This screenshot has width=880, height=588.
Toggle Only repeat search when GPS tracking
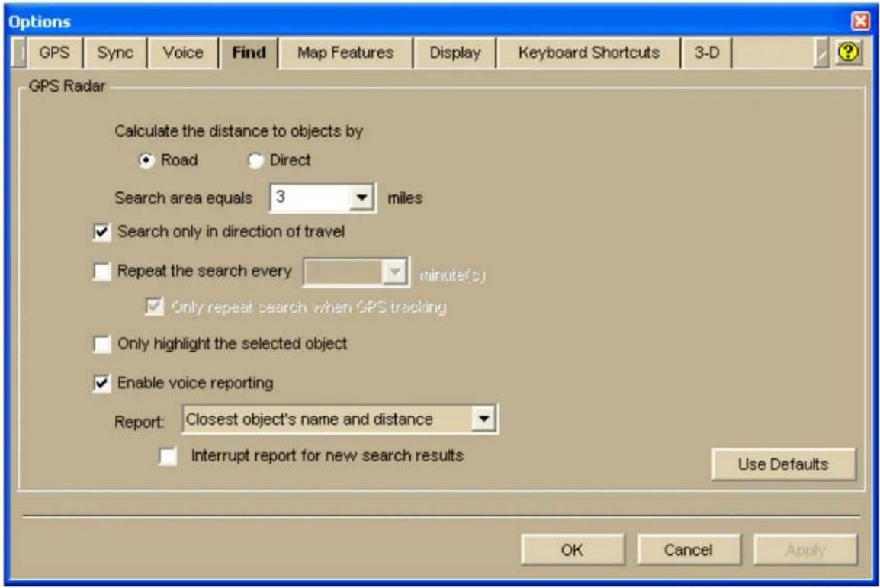point(154,307)
